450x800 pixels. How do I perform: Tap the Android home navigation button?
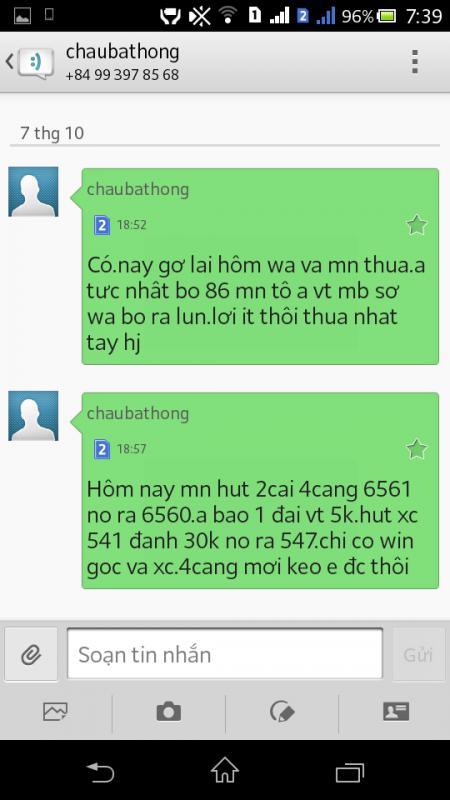coord(225,770)
